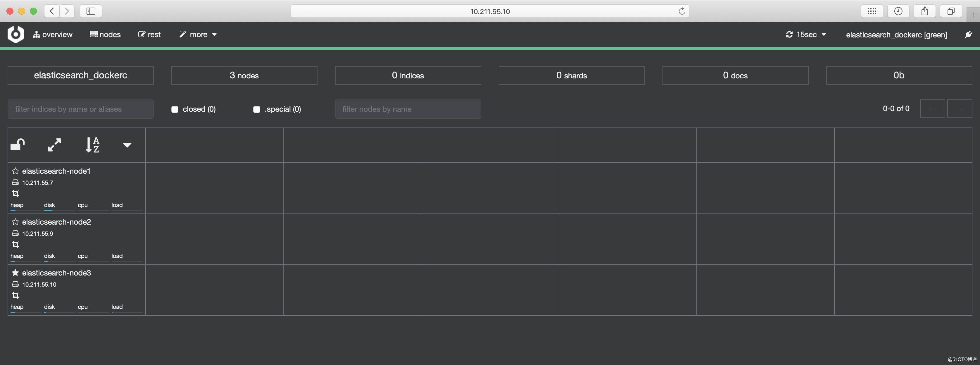Go to previous page of indices
The height and width of the screenshot is (365, 980).
click(x=932, y=109)
